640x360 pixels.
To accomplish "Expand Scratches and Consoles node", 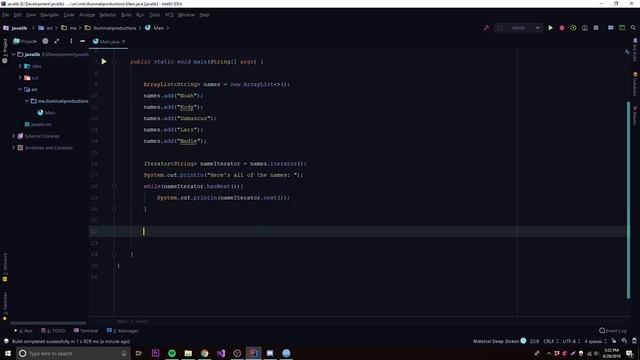I will coord(13,148).
